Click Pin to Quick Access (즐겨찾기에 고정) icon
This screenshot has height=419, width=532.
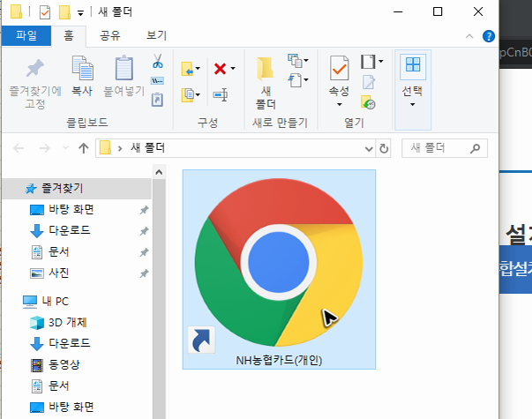(x=35, y=69)
